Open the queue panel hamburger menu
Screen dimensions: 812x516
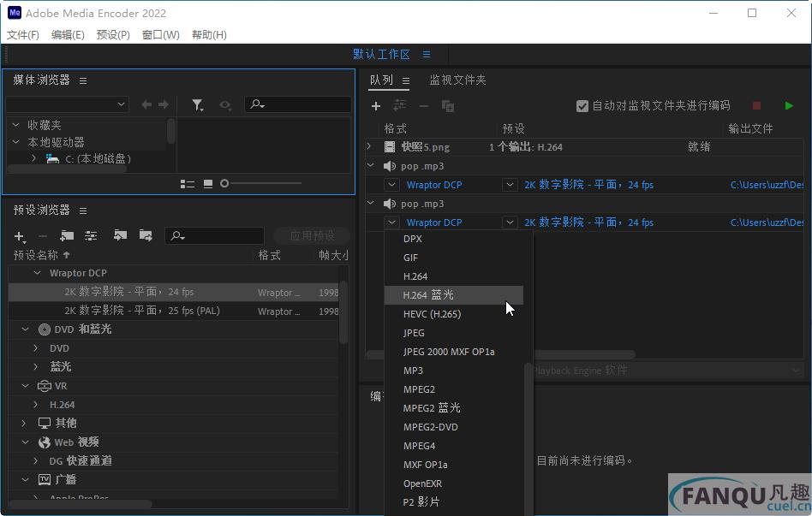[406, 80]
